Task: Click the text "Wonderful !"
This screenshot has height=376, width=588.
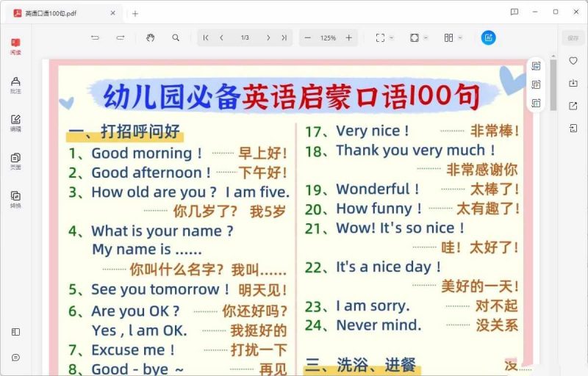Action: 378,189
